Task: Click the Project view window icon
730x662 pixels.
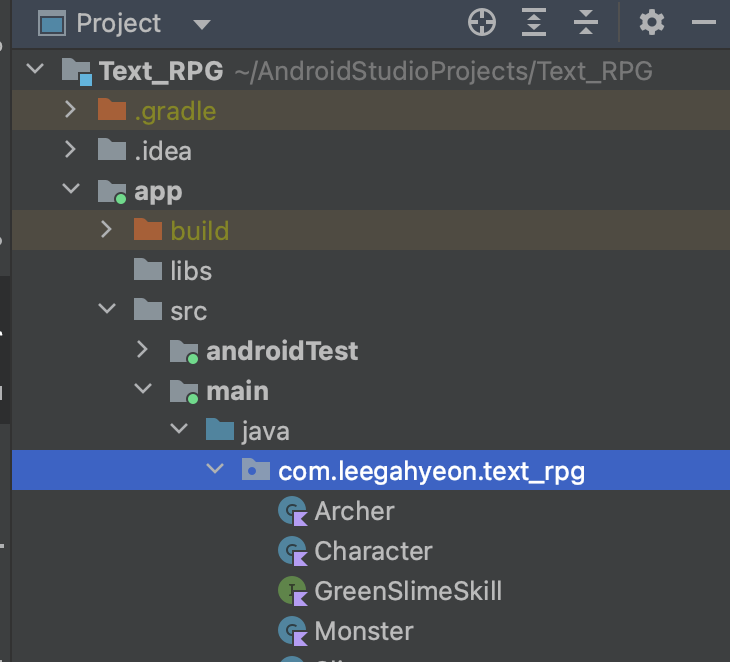Action: coord(52,23)
